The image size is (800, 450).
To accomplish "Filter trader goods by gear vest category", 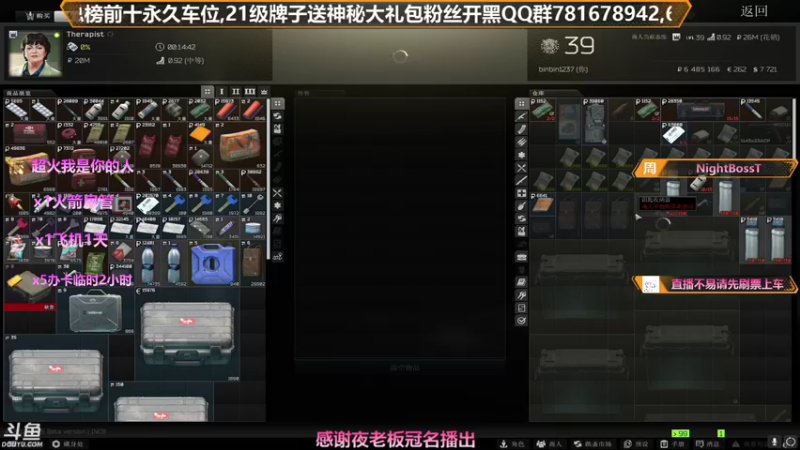I will click(278, 129).
